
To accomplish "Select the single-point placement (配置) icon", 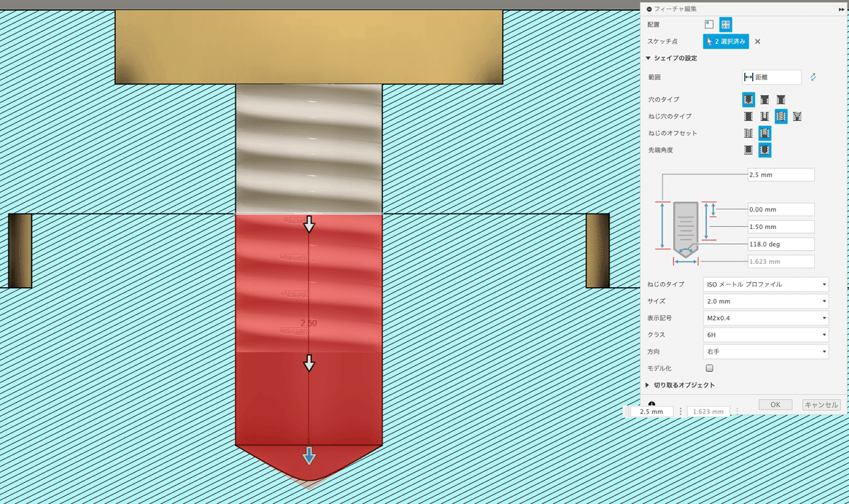I will (x=710, y=25).
